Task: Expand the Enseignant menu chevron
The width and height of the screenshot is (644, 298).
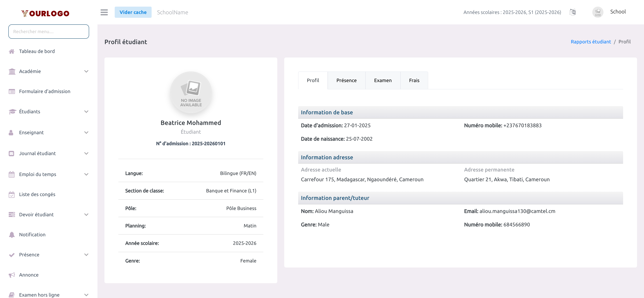Action: click(86, 133)
